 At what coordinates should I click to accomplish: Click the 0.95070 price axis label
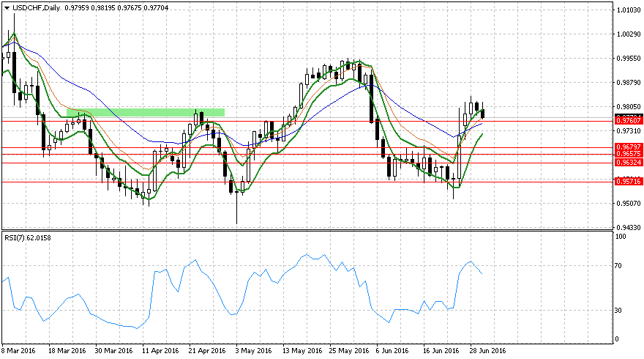(629, 203)
